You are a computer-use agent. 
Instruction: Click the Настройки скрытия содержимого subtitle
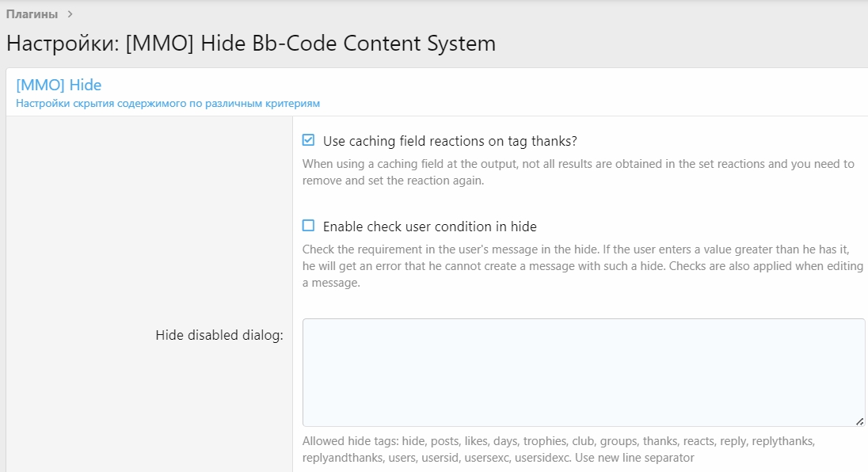tap(168, 103)
